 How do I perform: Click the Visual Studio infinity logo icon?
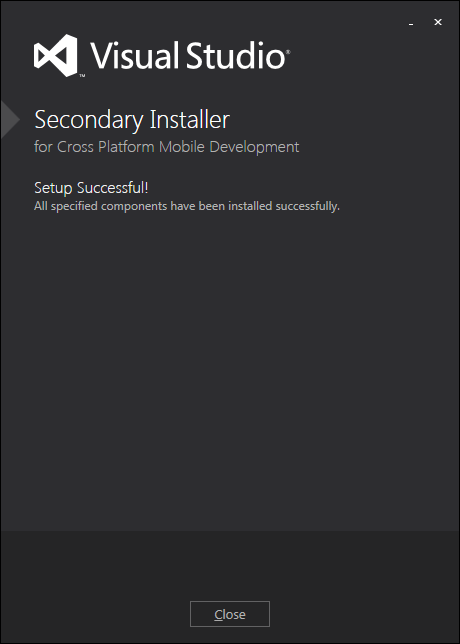(55, 55)
